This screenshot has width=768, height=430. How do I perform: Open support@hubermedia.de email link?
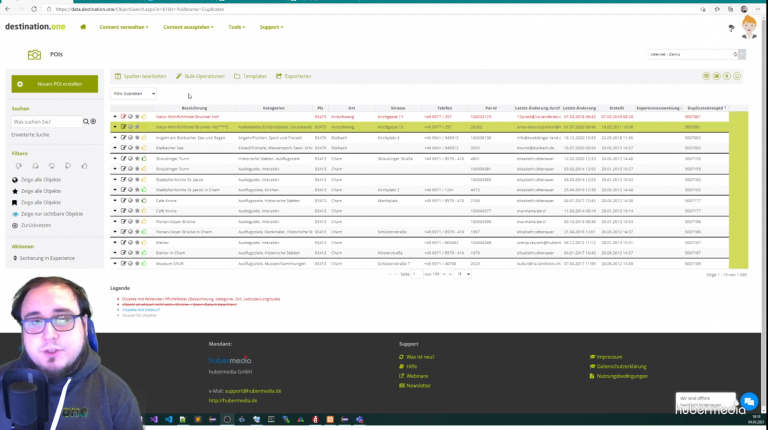point(253,391)
